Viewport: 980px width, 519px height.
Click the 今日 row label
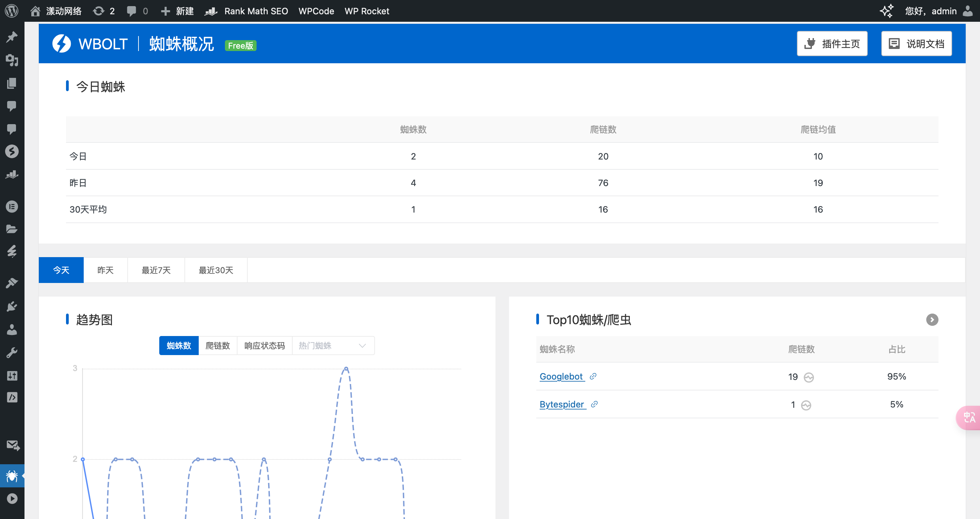pos(78,156)
